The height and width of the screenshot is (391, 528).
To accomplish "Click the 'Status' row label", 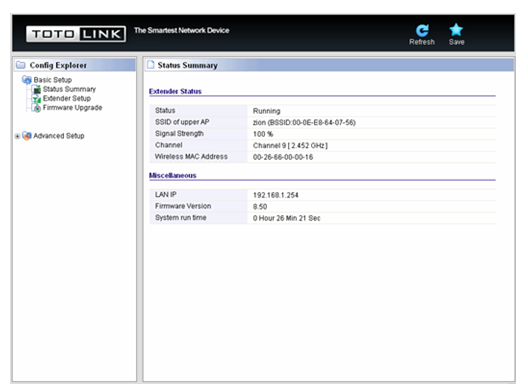I will 165,110.
